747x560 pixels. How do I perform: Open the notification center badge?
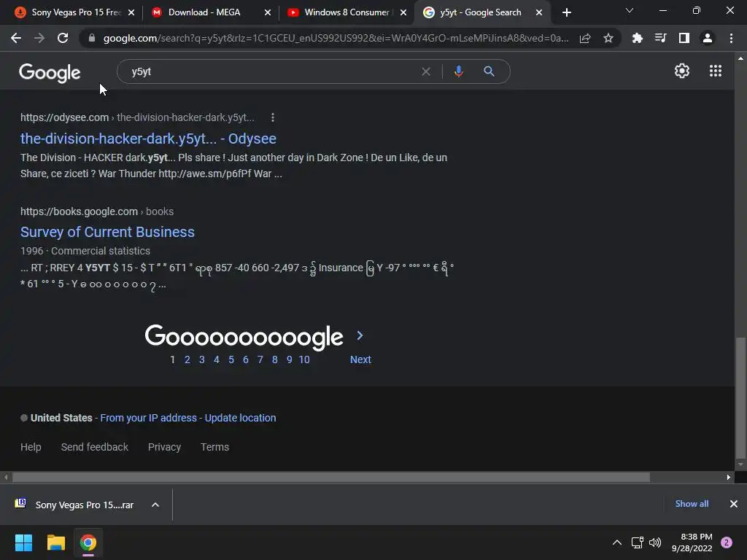click(727, 542)
